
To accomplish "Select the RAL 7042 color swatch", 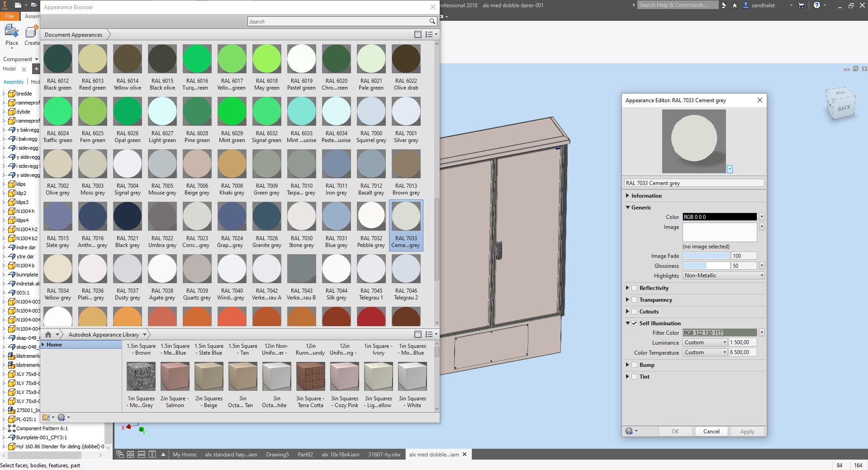I will click(x=266, y=268).
